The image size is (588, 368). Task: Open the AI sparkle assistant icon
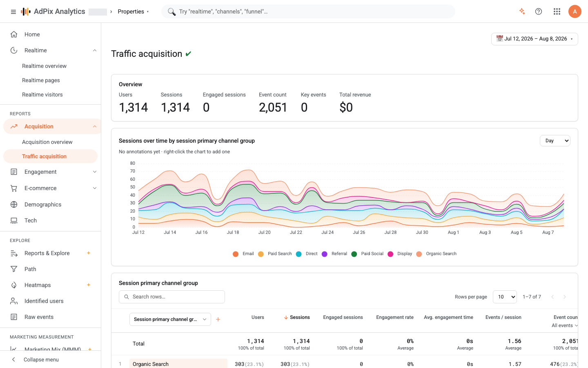(x=522, y=11)
